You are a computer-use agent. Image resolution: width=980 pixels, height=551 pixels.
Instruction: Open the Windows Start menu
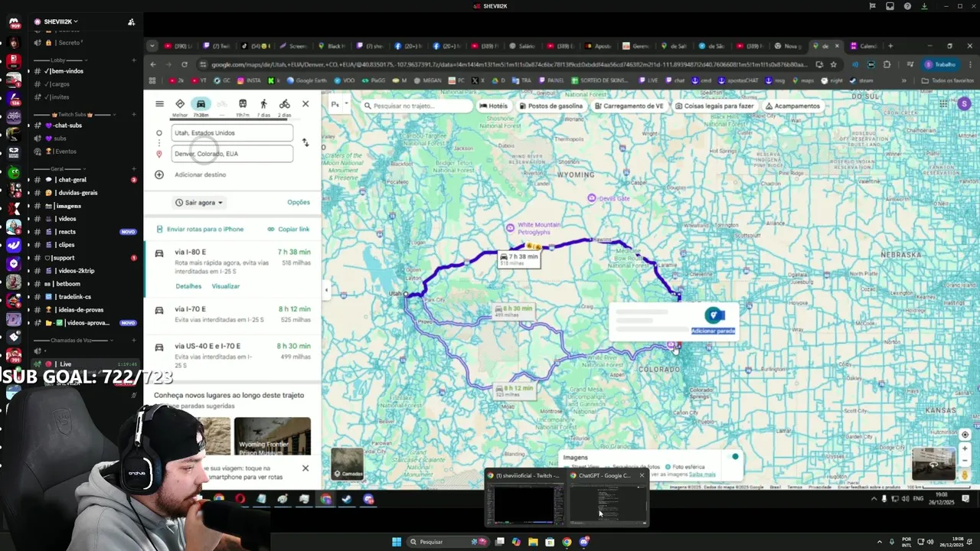click(397, 542)
